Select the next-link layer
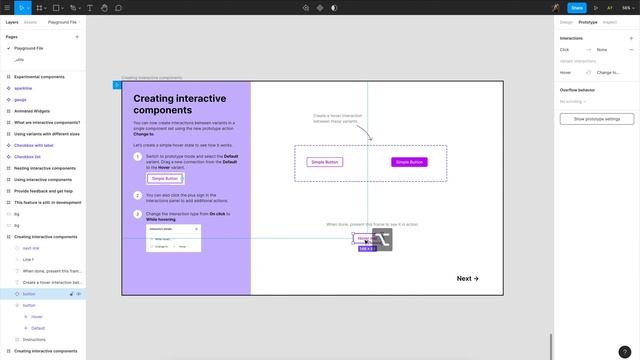This screenshot has width=640, height=360. point(31,248)
